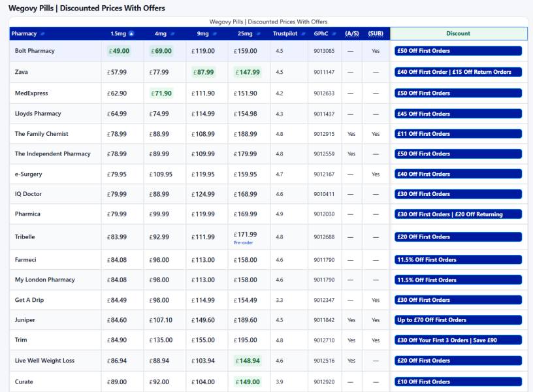The width and height of the screenshot is (533, 392).
Task: Sort by 25mg price using its sort icon
Action: 259,34
